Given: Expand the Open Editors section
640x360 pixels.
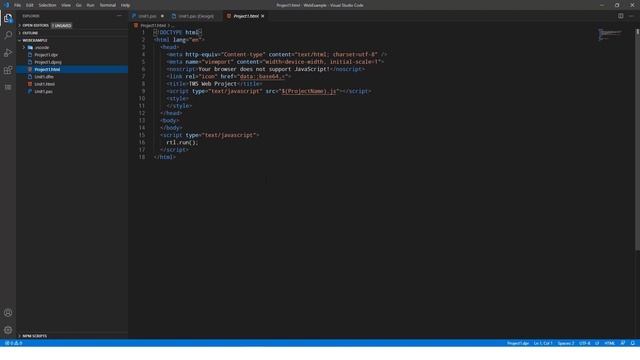Looking at the screenshot, I should point(19,25).
